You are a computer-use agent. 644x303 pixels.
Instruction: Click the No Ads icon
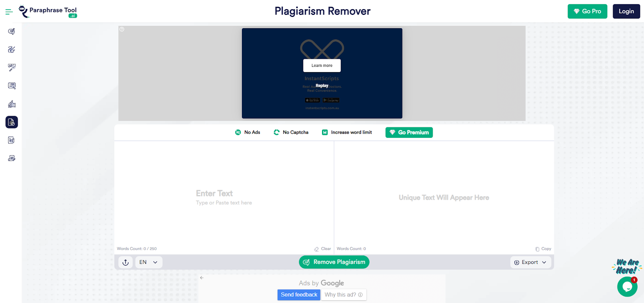[x=238, y=133]
